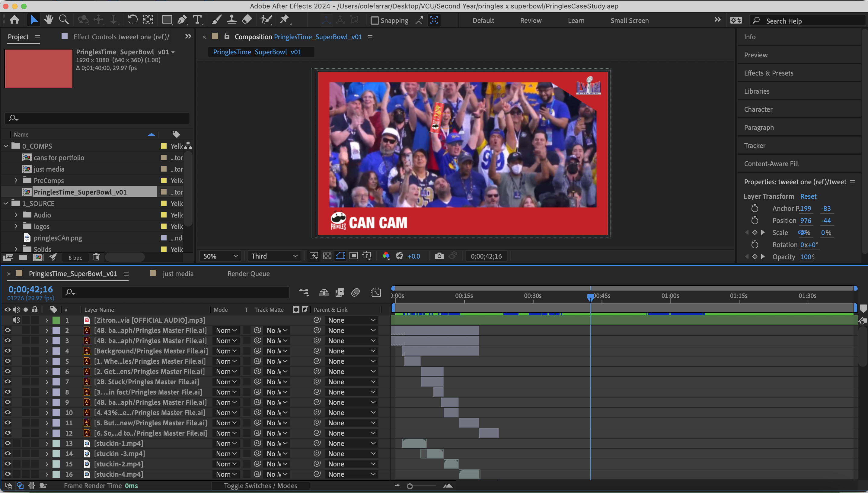
Task: Select the Hand tool
Action: [x=49, y=20]
